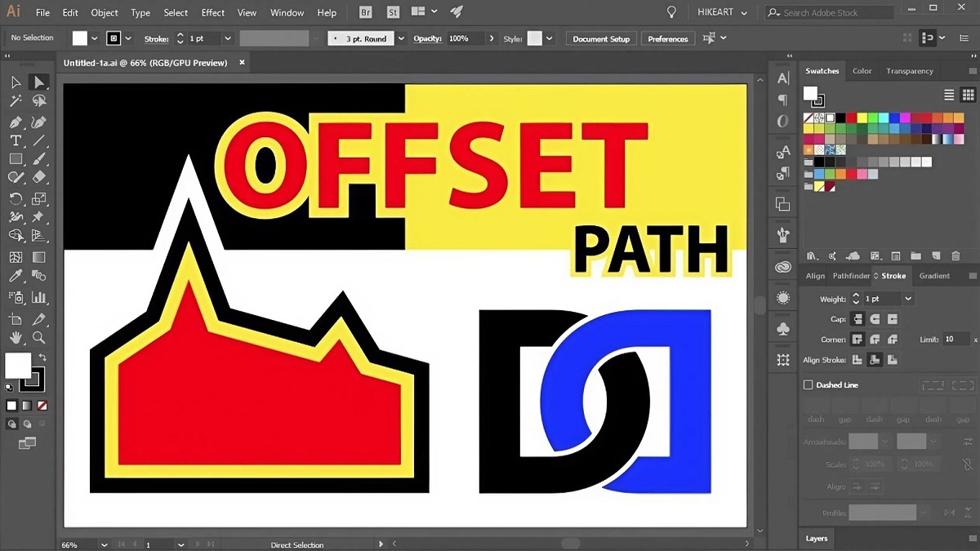The height and width of the screenshot is (551, 980).
Task: Open the Effect menu
Action: pyautogui.click(x=212, y=11)
